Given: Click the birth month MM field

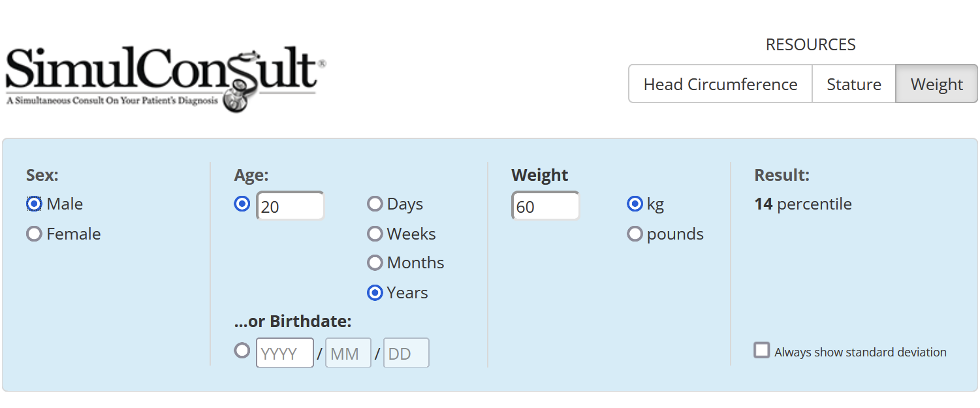Looking at the screenshot, I should (x=348, y=353).
